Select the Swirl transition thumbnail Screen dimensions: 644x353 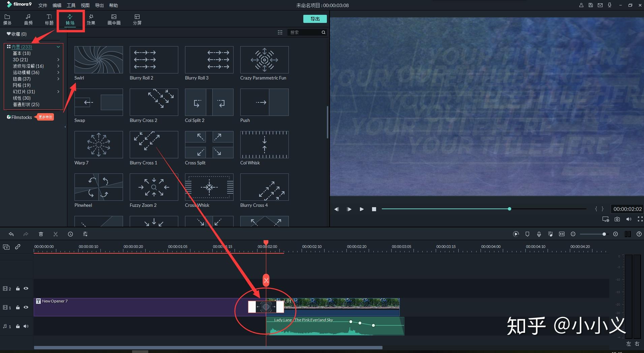pos(99,60)
